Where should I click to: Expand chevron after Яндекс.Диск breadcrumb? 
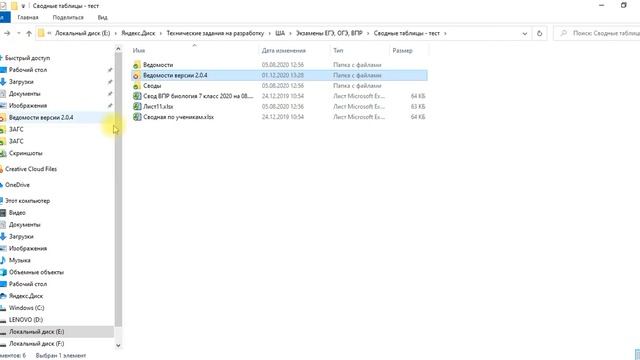click(161, 33)
